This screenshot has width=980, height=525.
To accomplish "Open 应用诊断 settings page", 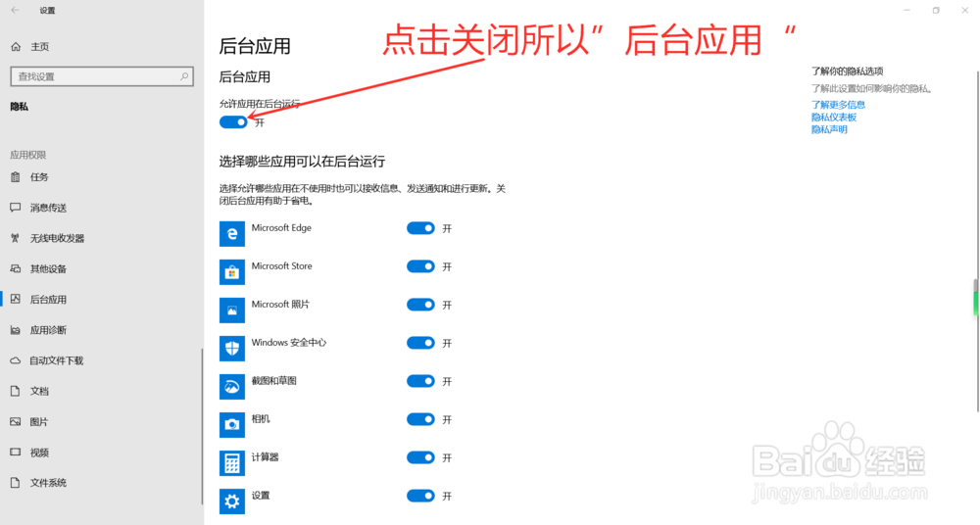I will click(x=48, y=330).
